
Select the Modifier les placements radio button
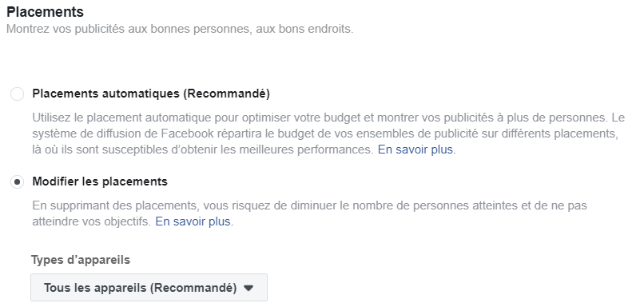[18, 181]
